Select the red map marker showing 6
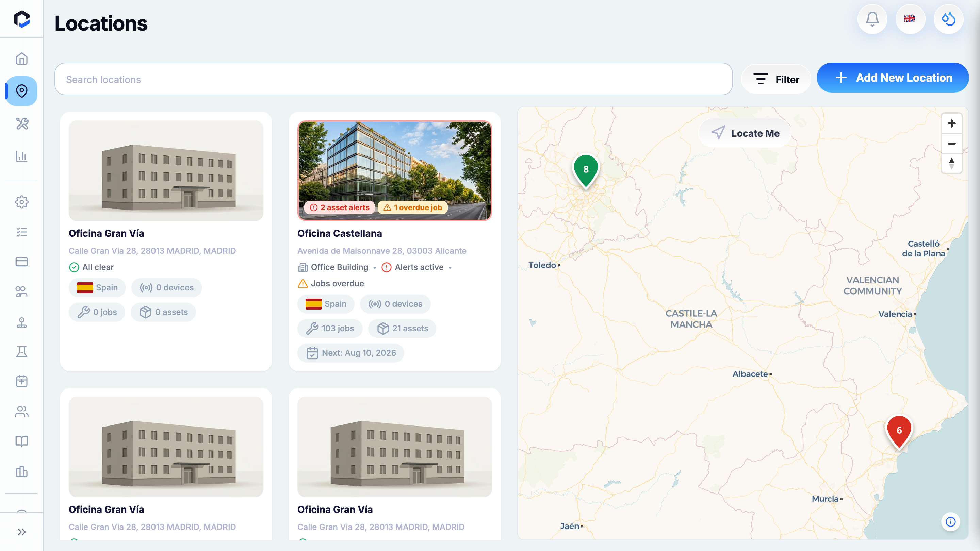980x551 pixels. click(x=899, y=432)
